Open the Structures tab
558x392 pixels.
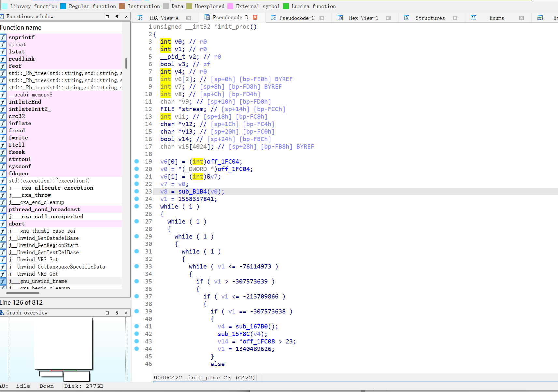pos(430,18)
